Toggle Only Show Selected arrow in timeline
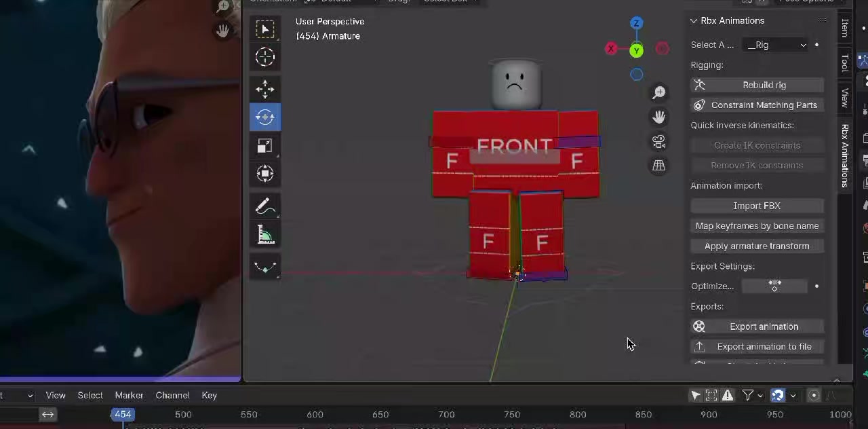868x429 pixels. pos(696,395)
